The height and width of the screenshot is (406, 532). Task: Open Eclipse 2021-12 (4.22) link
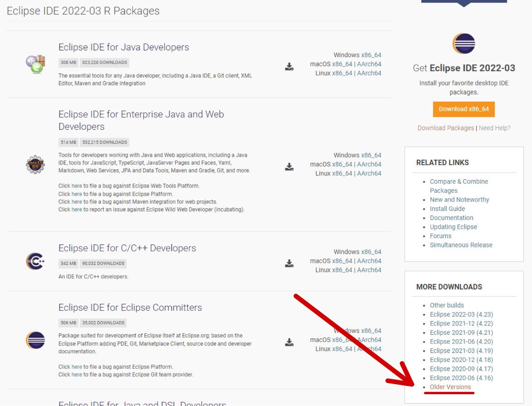[461, 323]
